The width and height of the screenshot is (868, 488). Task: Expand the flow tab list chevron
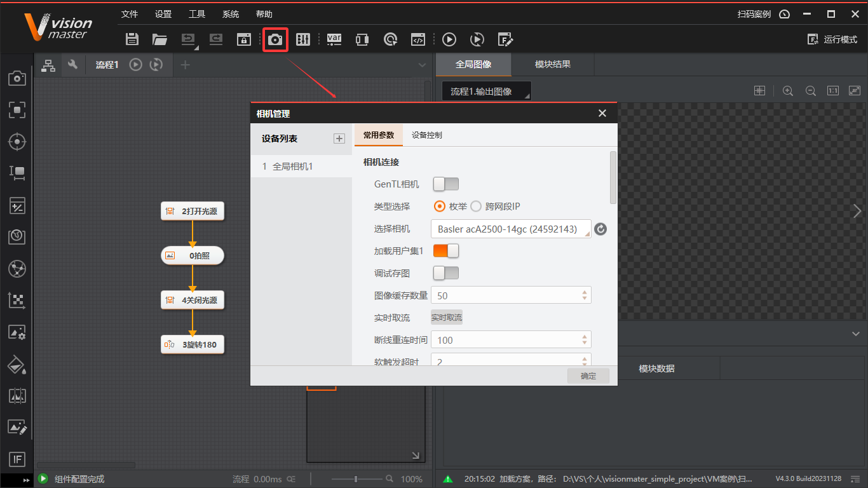422,65
